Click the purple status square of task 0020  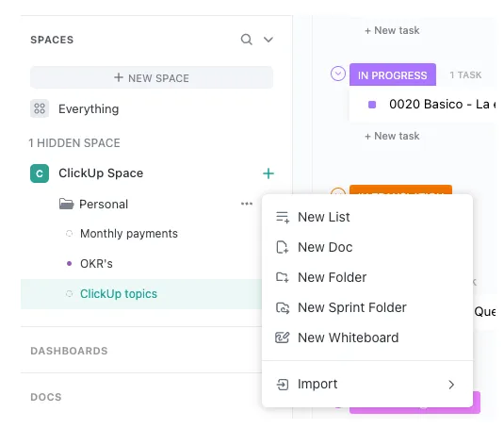pos(372,105)
